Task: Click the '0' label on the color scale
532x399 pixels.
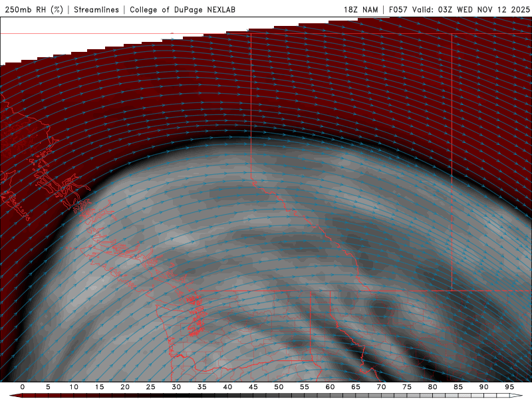Action: [x=23, y=387]
